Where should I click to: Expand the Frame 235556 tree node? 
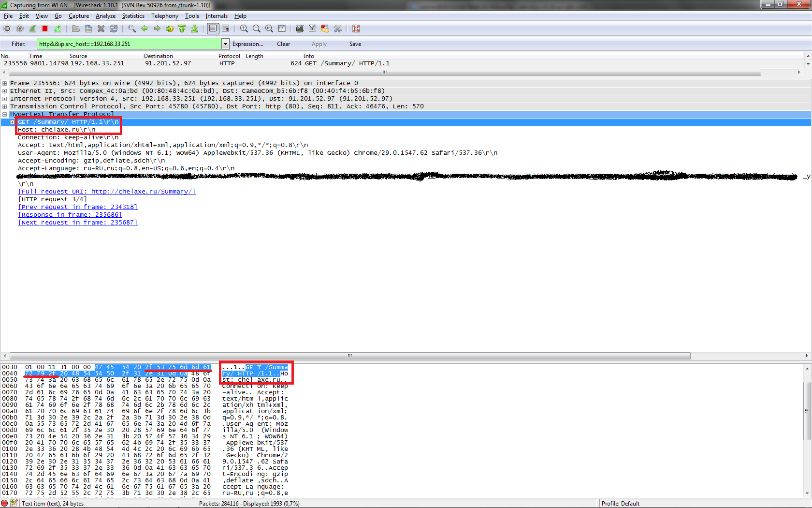pyautogui.click(x=4, y=83)
